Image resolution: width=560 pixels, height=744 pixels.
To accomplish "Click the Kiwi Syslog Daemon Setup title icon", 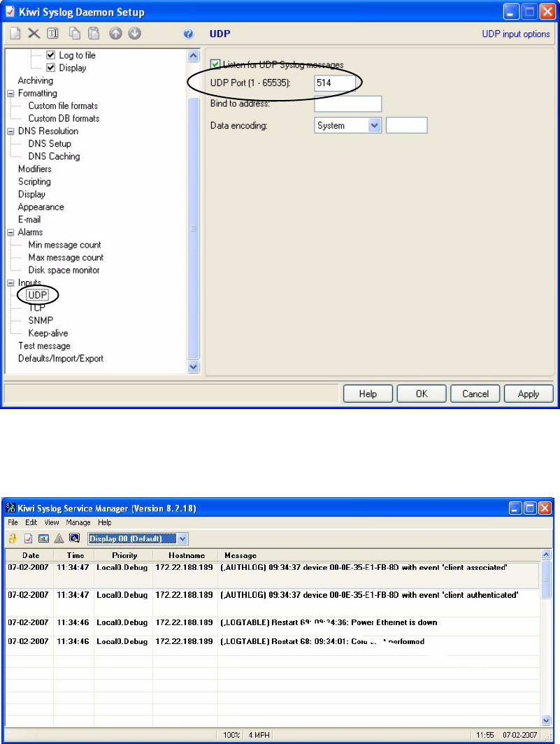I will pos(10,11).
